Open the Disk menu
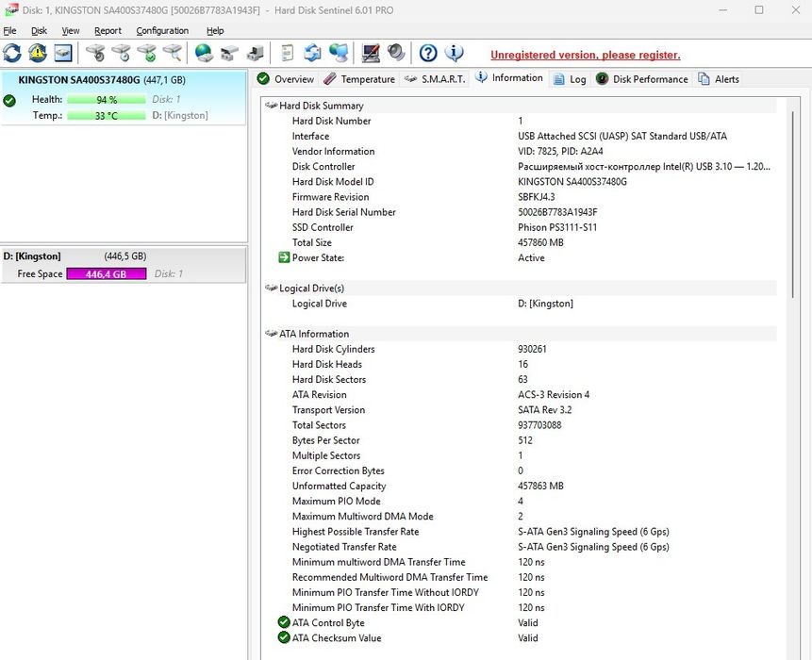The height and width of the screenshot is (660, 812). coord(39,30)
